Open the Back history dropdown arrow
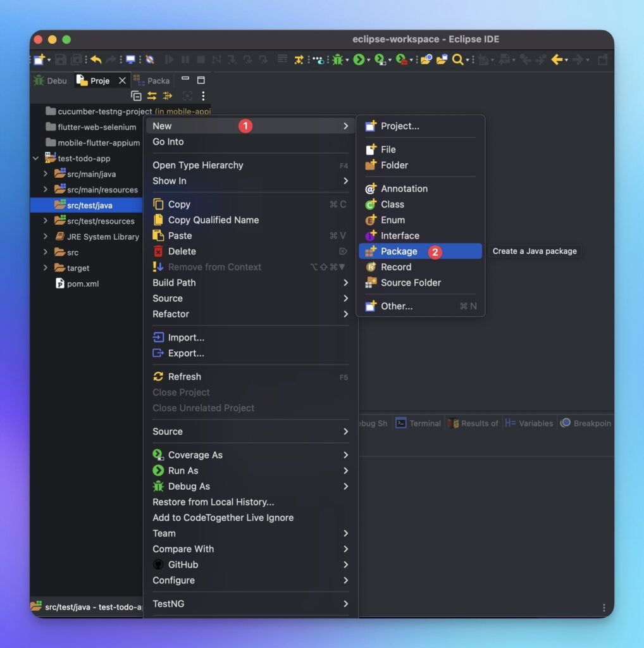644x648 pixels. [x=566, y=60]
